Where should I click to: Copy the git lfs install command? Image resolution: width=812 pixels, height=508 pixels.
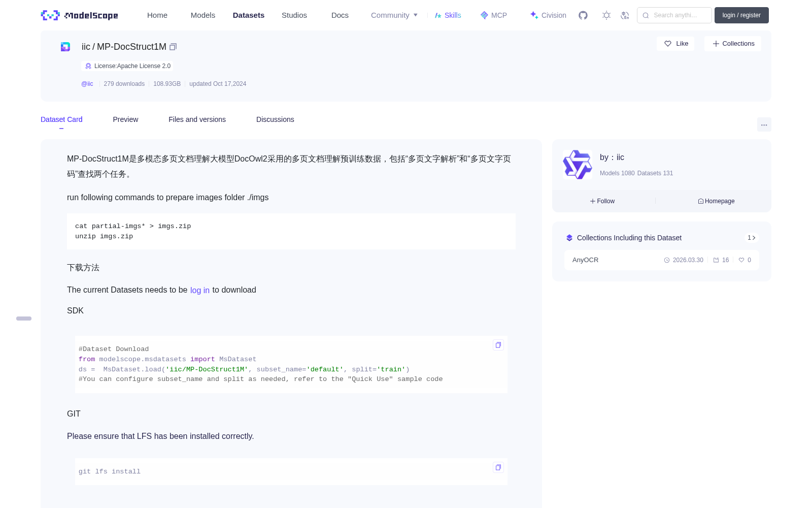pyautogui.click(x=498, y=467)
